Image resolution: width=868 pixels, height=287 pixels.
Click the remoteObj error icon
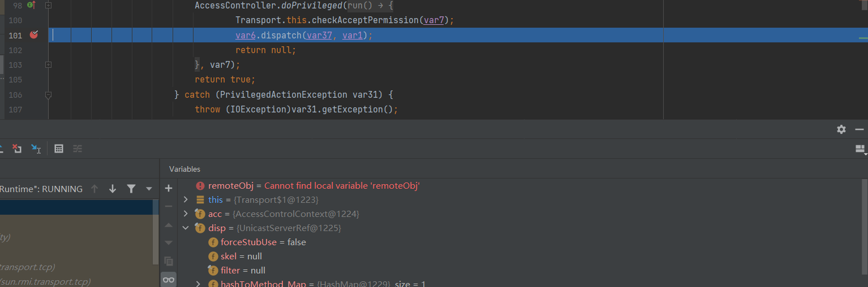(200, 186)
